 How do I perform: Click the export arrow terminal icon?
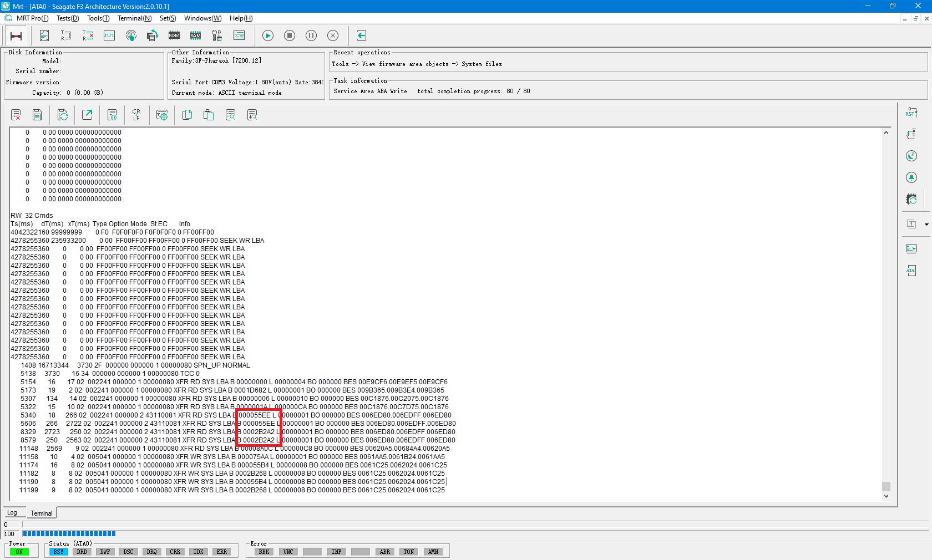click(x=87, y=115)
